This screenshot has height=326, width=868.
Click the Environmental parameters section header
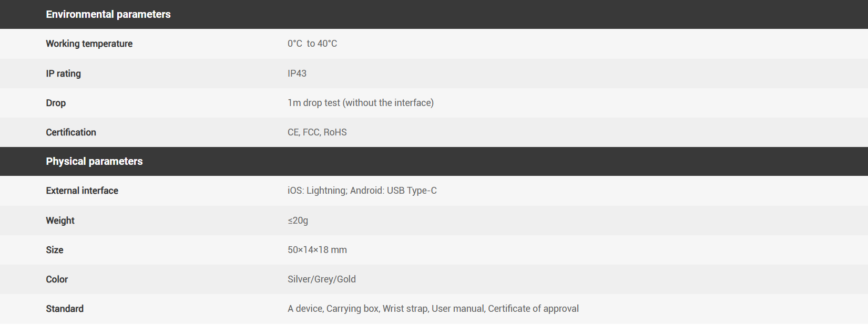(108, 14)
